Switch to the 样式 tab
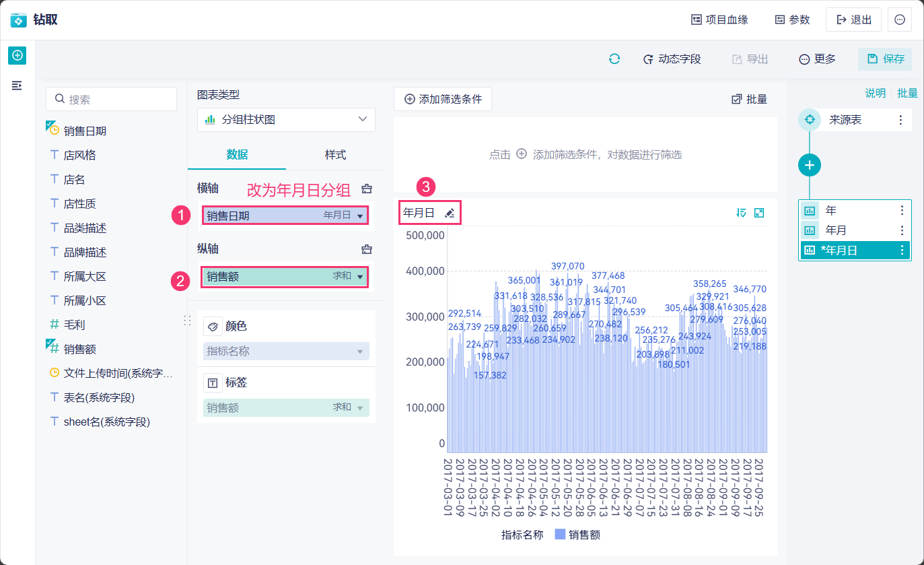This screenshot has width=924, height=565. [x=335, y=155]
